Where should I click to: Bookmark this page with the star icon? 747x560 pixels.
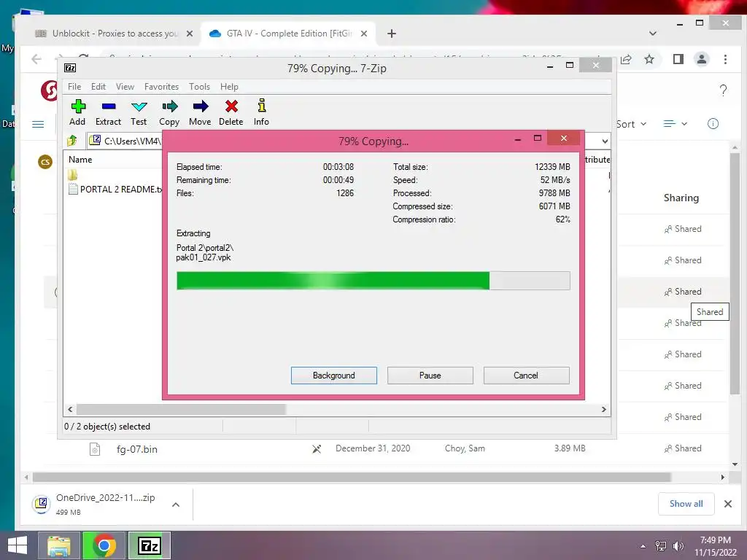[x=649, y=59]
